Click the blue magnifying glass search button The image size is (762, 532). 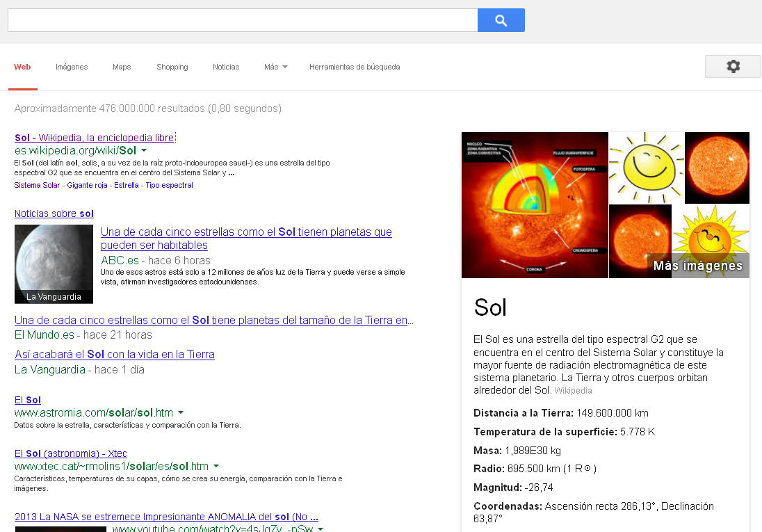click(x=501, y=20)
